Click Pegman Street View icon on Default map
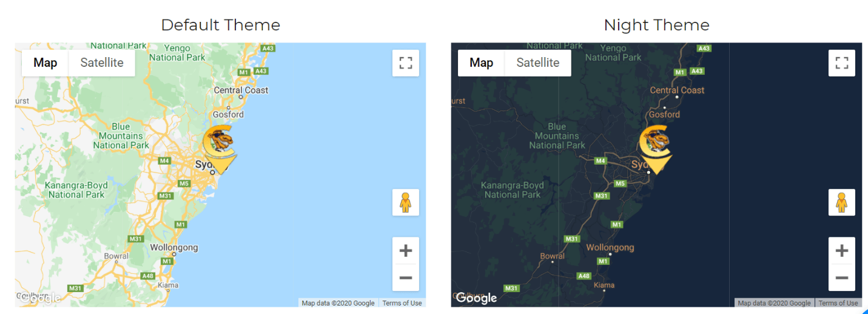Viewport: 868px width, 314px height. tap(406, 202)
